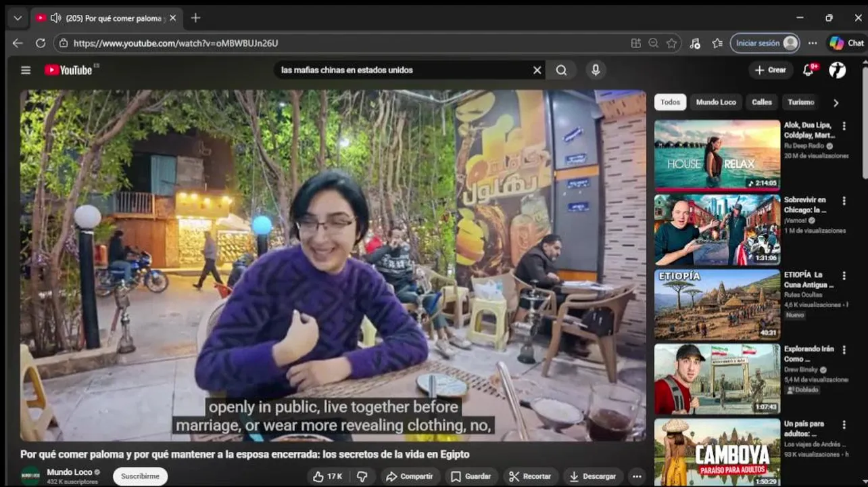Open options menu for Sobrevivir en Chicago
868x487 pixels.
tap(844, 201)
